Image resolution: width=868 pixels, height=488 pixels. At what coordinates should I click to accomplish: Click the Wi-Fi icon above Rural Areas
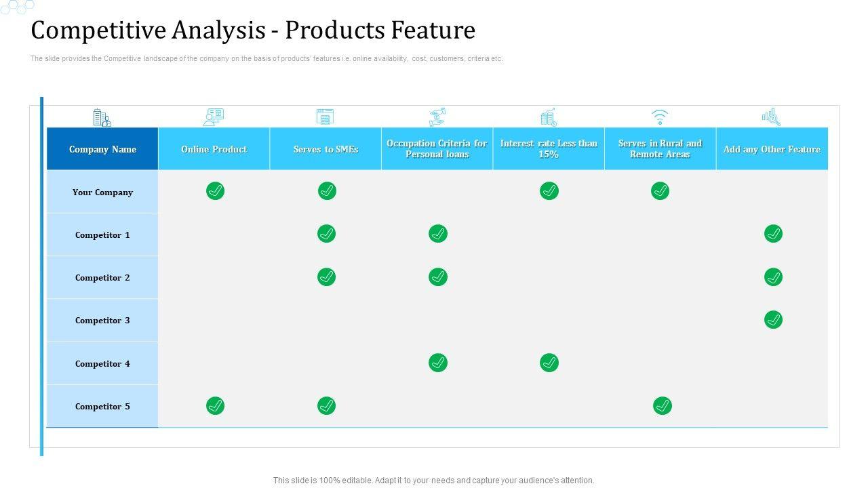660,117
